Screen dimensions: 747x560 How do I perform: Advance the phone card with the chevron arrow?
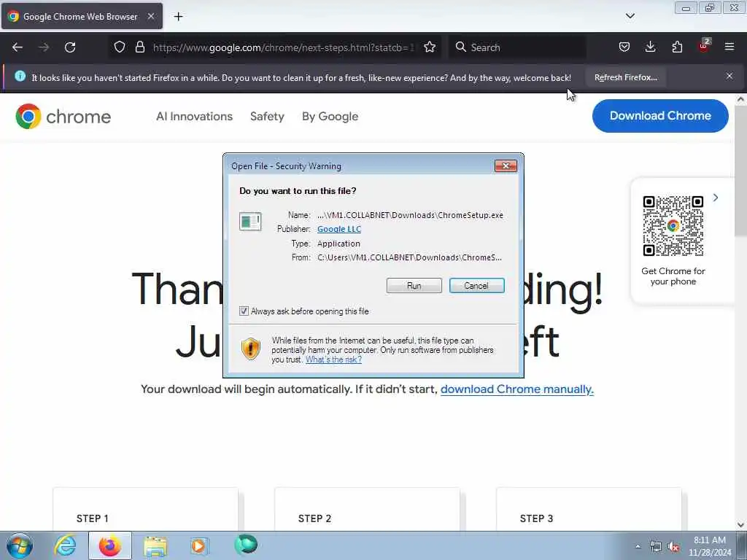click(716, 198)
